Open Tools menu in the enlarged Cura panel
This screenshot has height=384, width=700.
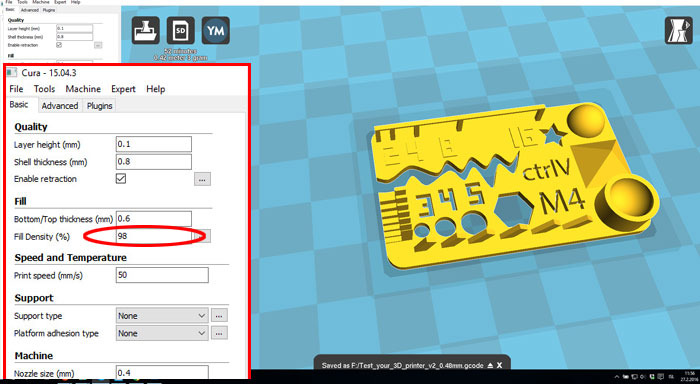44,89
